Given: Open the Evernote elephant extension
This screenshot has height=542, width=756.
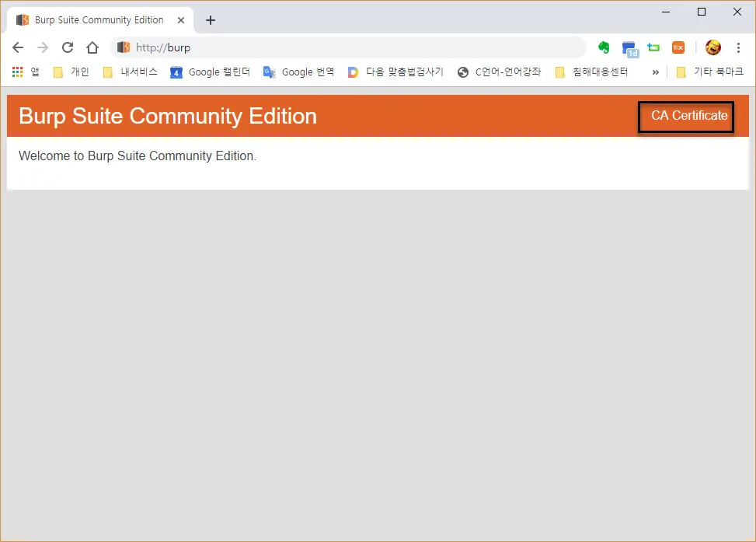Looking at the screenshot, I should click(x=604, y=47).
